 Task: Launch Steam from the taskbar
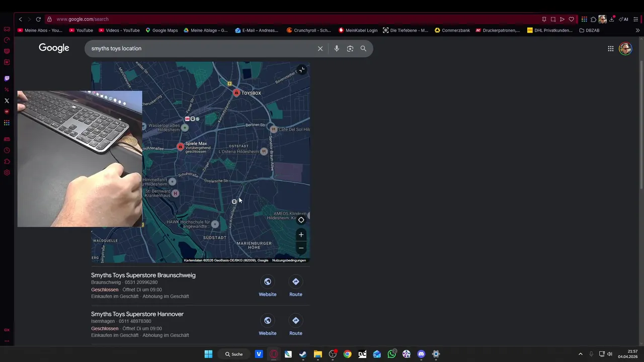click(303, 354)
